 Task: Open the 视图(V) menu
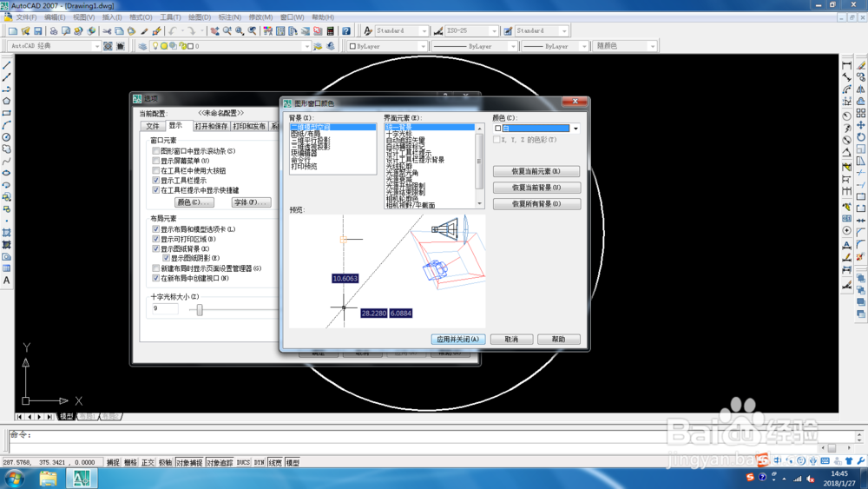pos(83,17)
